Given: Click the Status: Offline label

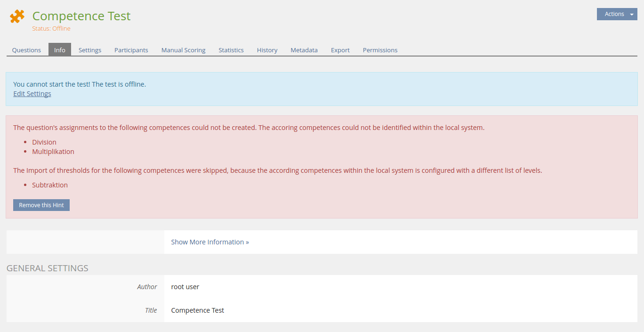Looking at the screenshot, I should tap(51, 29).
